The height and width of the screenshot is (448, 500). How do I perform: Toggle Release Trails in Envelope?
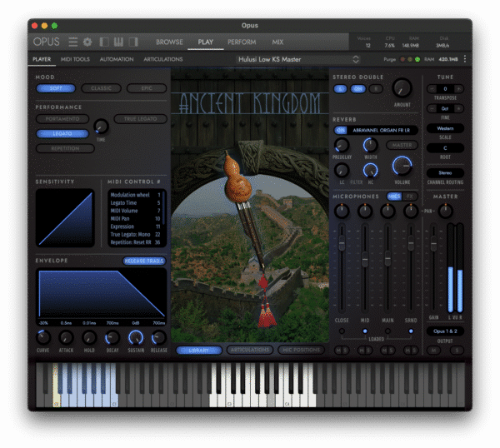click(x=144, y=261)
